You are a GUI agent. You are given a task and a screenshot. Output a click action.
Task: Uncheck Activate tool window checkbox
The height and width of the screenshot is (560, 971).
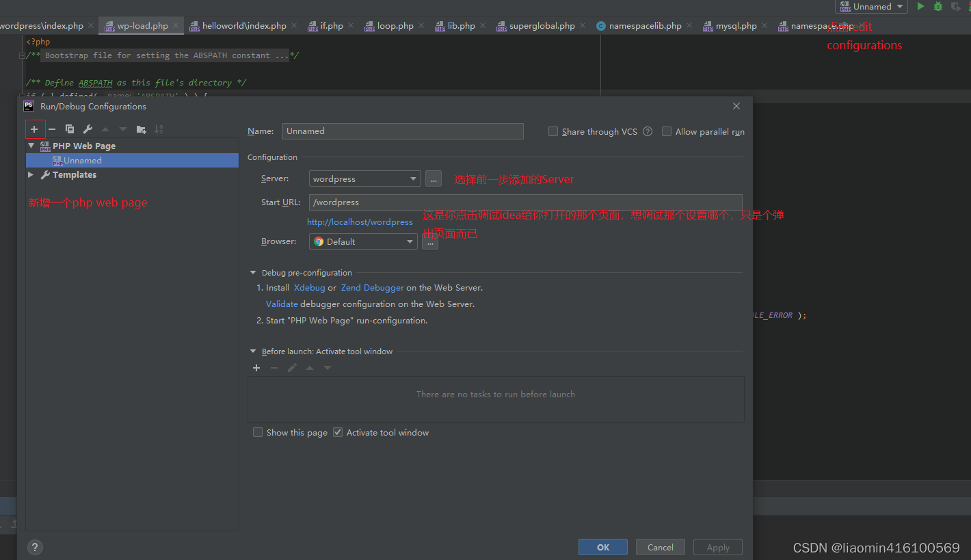338,432
